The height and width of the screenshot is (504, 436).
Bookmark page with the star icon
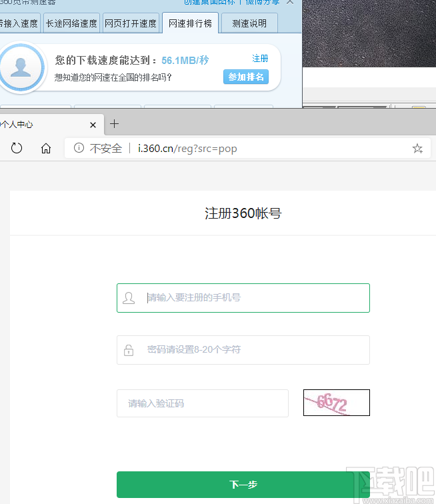(417, 148)
